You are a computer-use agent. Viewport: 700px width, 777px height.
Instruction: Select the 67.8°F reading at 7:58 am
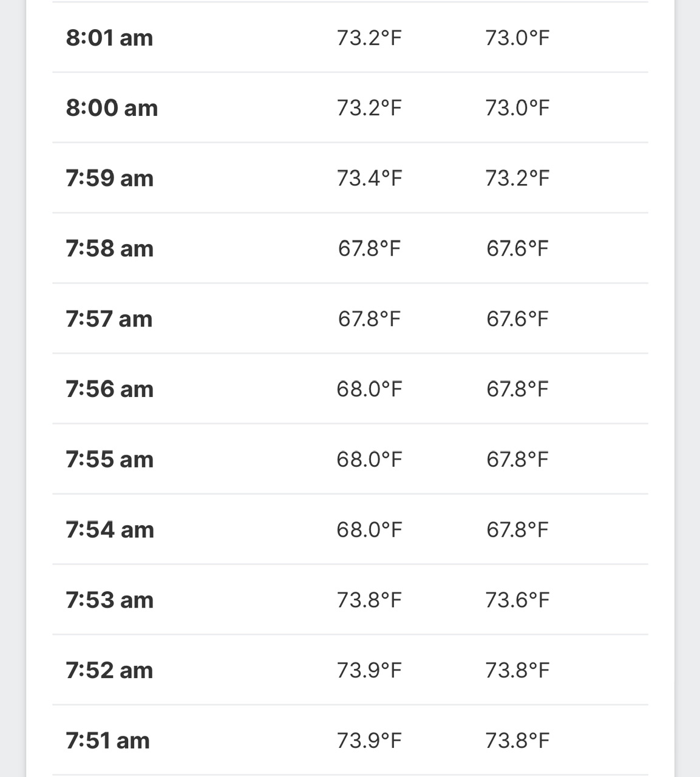point(369,249)
